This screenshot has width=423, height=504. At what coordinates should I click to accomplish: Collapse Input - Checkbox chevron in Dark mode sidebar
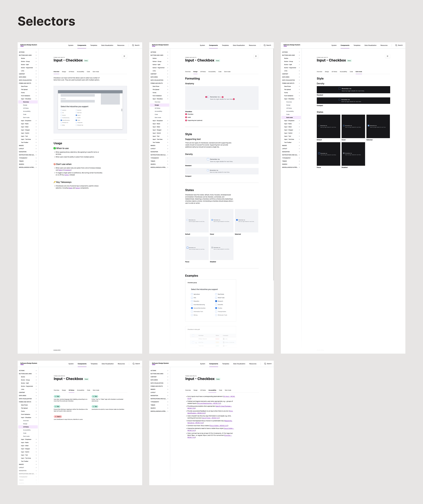pyautogui.click(x=299, y=99)
